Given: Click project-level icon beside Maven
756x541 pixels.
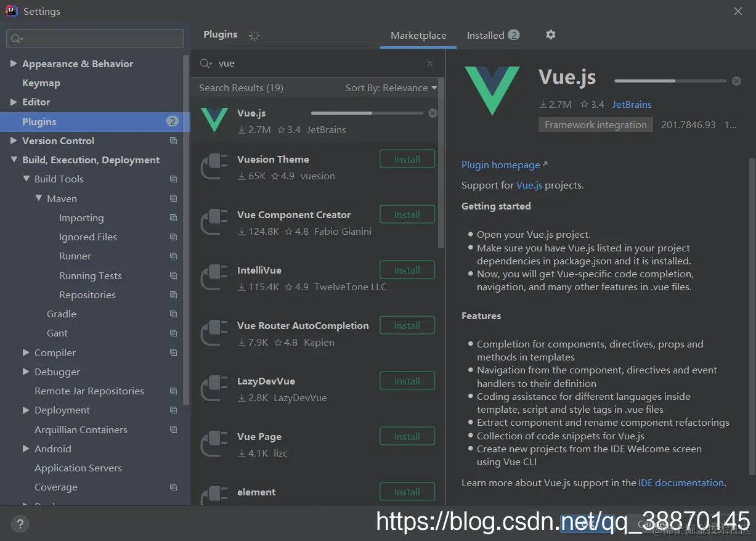Looking at the screenshot, I should 173,198.
